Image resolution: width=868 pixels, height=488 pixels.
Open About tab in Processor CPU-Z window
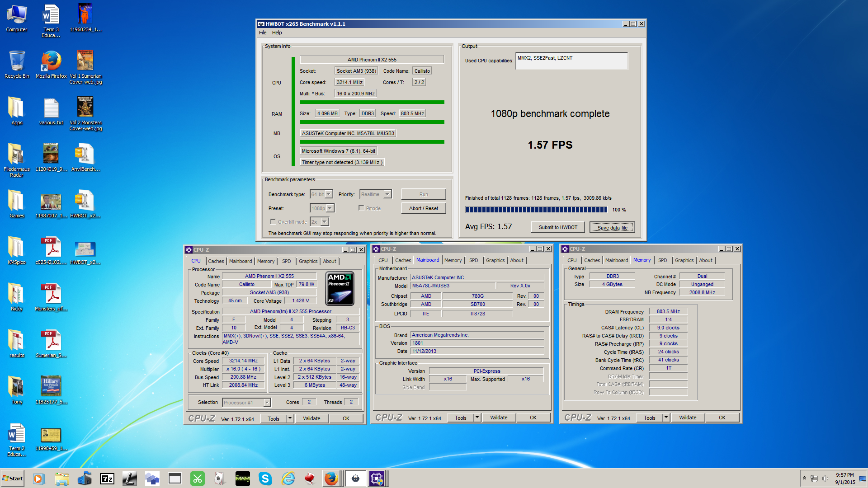tap(330, 261)
